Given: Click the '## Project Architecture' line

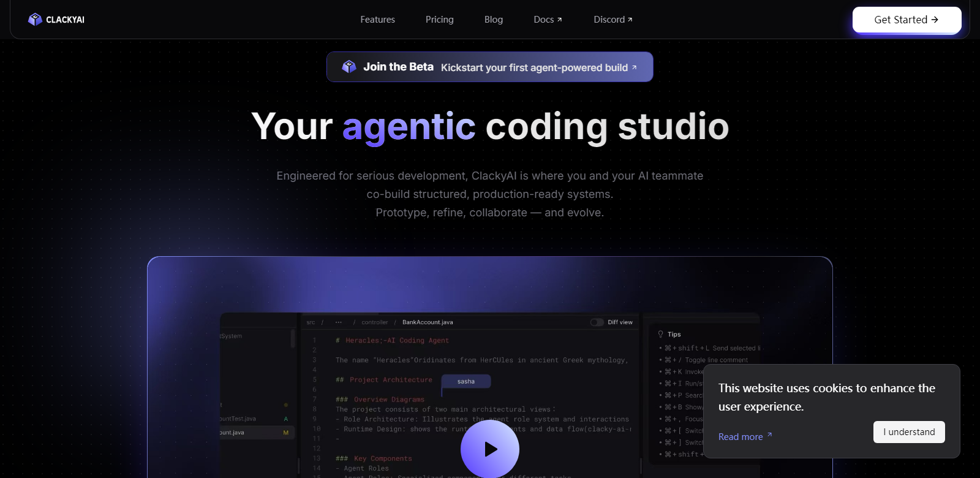Looking at the screenshot, I should [384, 380].
